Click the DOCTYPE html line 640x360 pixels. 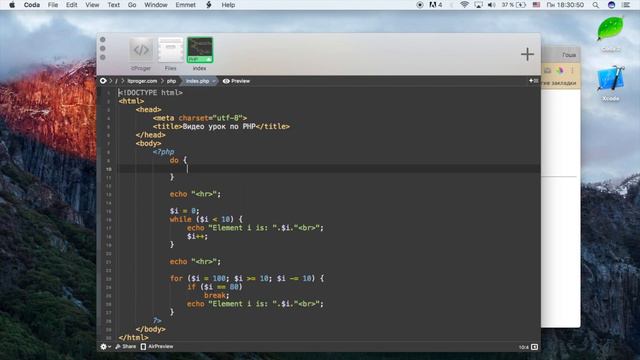pos(150,93)
